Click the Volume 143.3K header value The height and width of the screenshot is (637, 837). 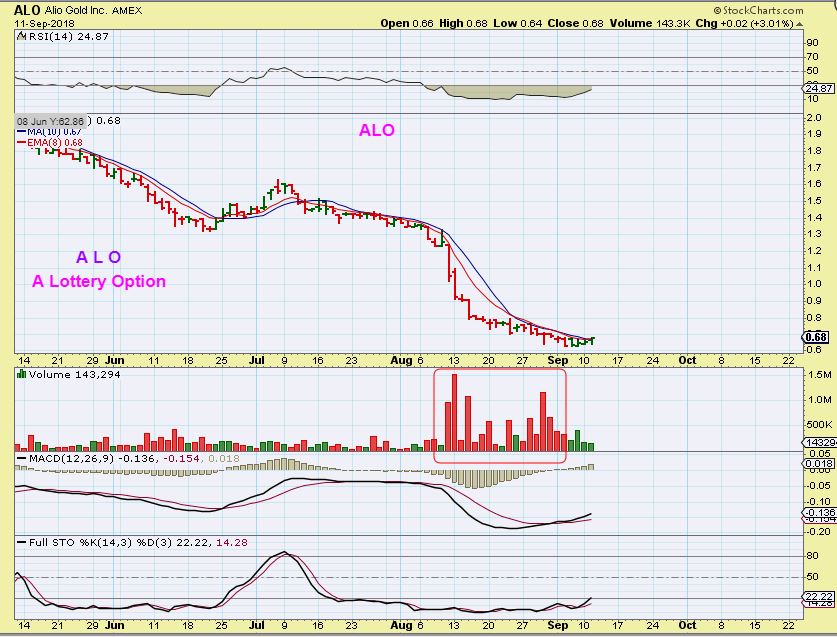(650, 23)
